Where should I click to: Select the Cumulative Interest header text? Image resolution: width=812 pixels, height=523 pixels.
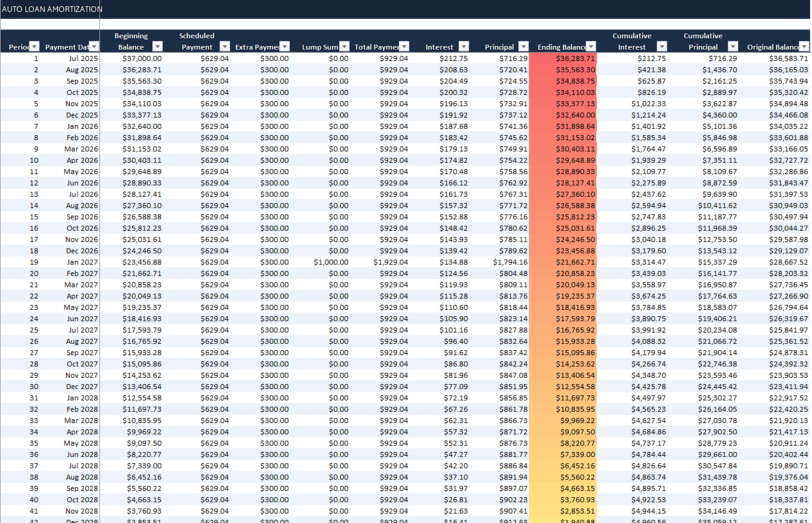coord(631,41)
